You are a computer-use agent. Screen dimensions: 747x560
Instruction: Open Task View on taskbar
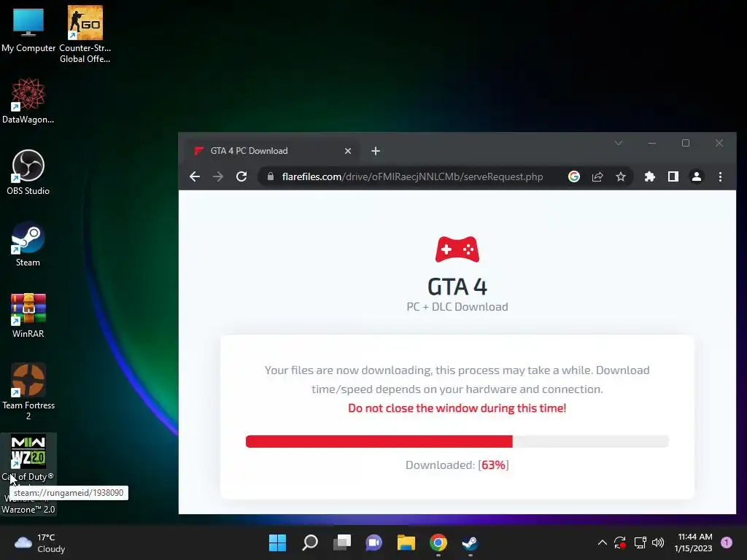[341, 542]
